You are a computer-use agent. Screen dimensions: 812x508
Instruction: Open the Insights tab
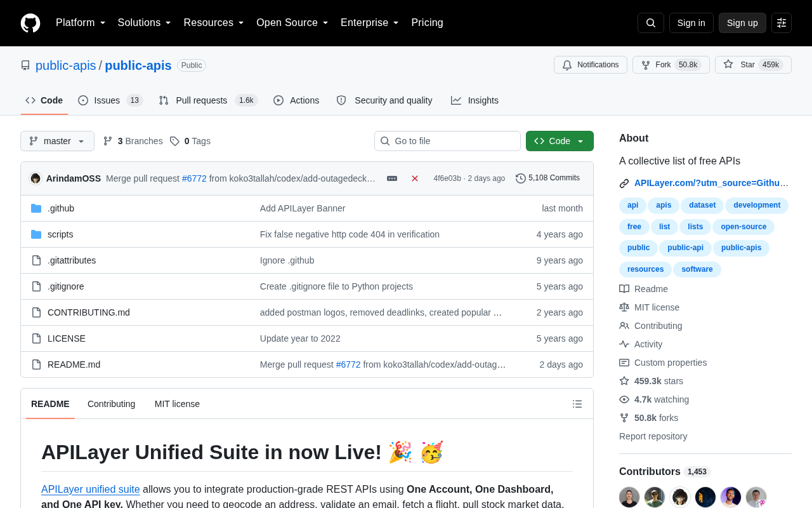coord(475,100)
